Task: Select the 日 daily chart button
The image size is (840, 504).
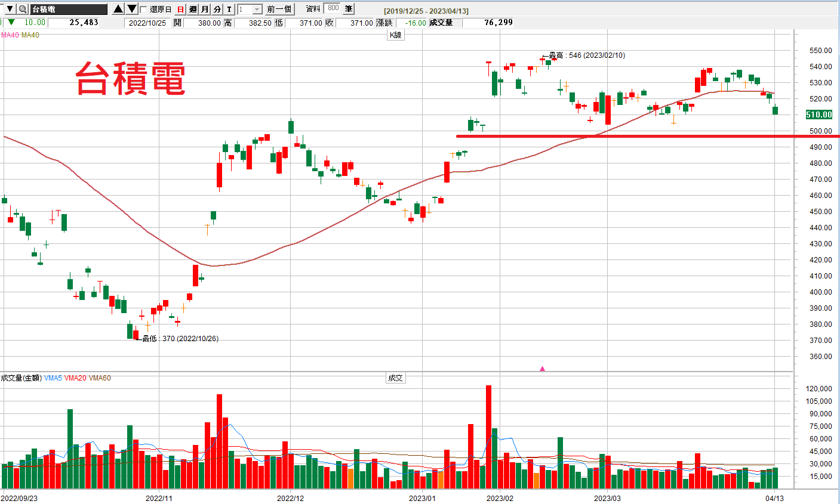Action: (181, 9)
